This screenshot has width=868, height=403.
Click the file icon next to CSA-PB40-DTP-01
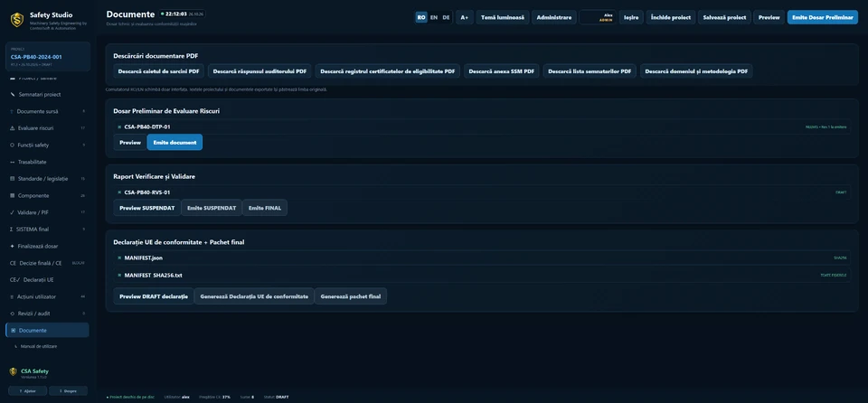(119, 127)
